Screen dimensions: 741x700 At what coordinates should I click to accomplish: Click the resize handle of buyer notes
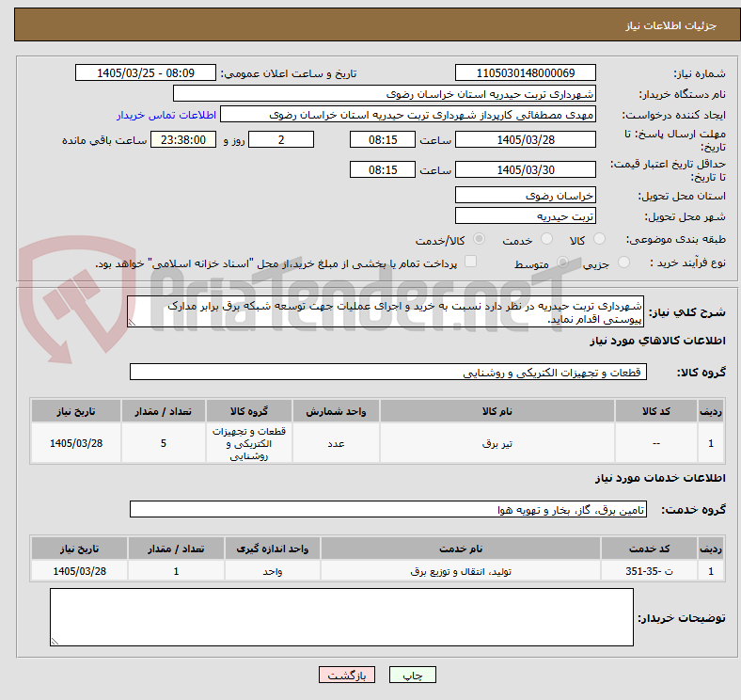[x=55, y=642]
